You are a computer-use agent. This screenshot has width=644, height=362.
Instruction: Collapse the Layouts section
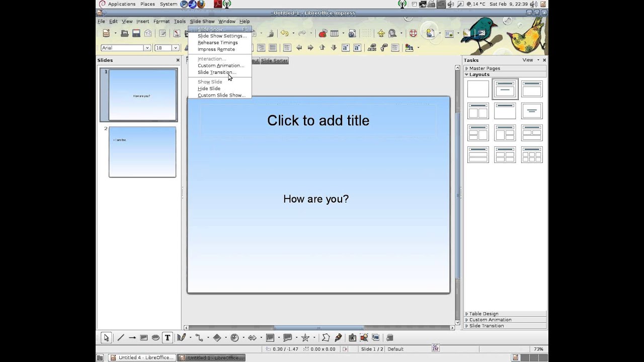pos(505,74)
